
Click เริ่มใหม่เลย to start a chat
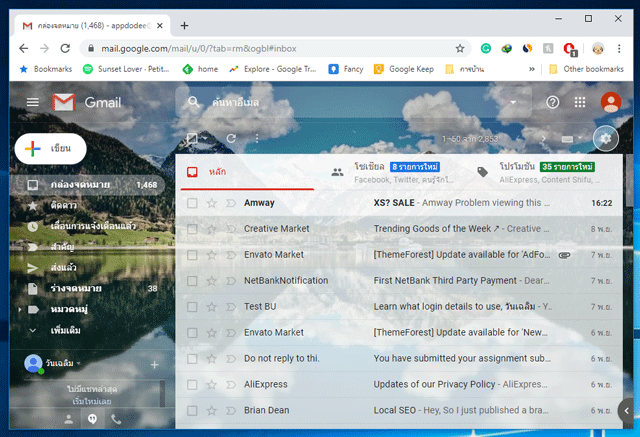(x=92, y=402)
